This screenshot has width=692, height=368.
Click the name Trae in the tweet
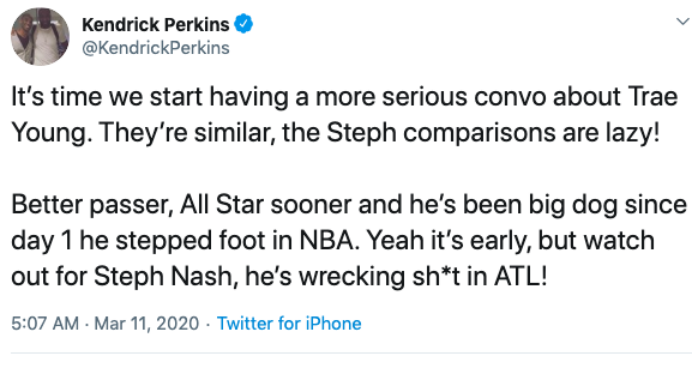click(x=653, y=97)
